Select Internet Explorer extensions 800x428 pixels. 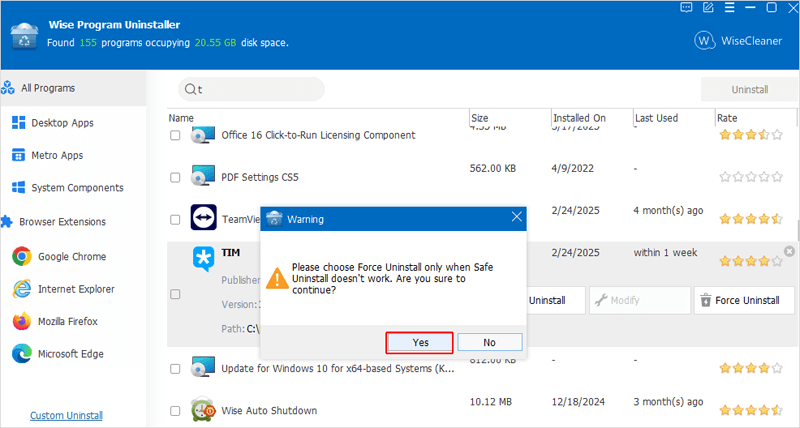[x=76, y=289]
